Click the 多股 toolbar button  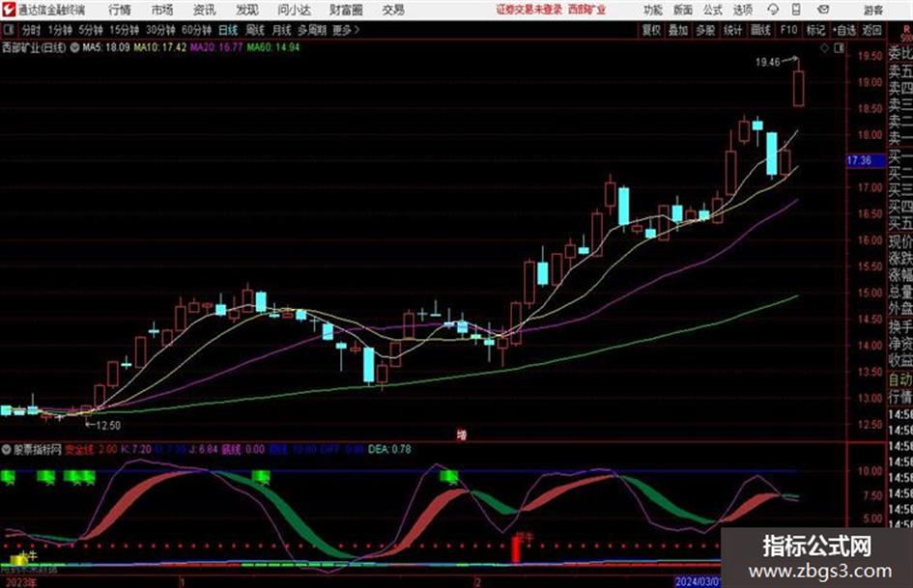pyautogui.click(x=705, y=30)
